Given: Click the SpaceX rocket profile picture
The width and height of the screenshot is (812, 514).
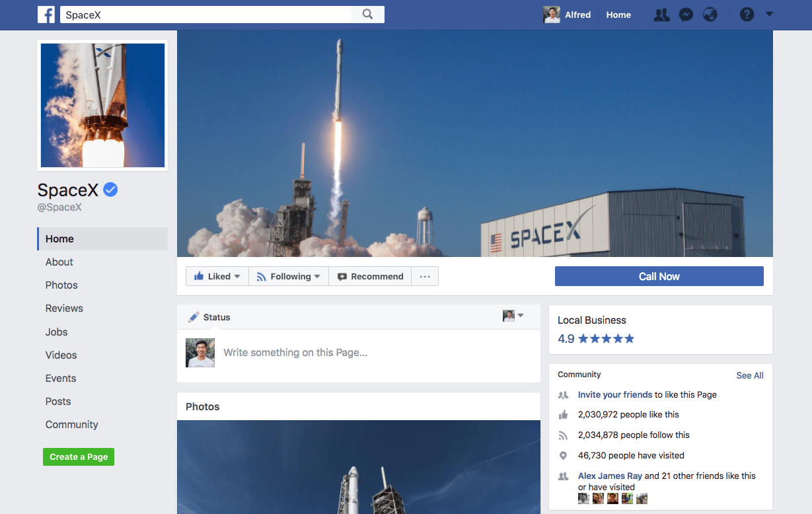Looking at the screenshot, I should pos(102,106).
